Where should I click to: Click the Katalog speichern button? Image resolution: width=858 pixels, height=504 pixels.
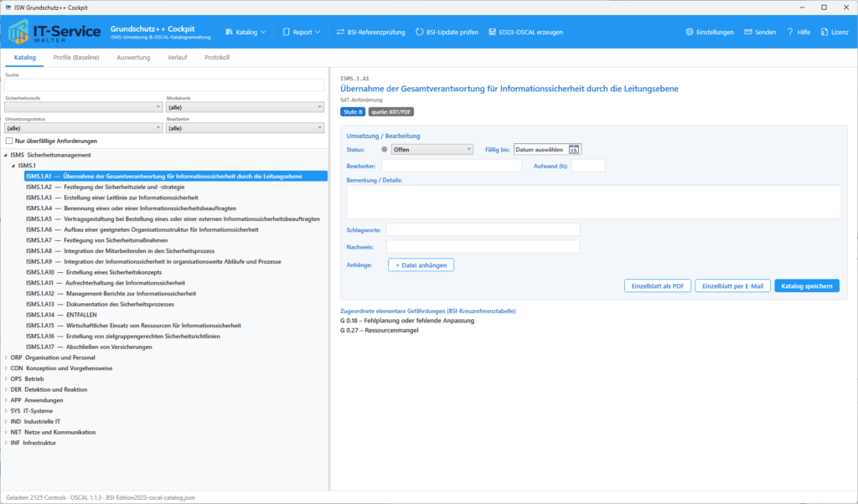pyautogui.click(x=807, y=285)
